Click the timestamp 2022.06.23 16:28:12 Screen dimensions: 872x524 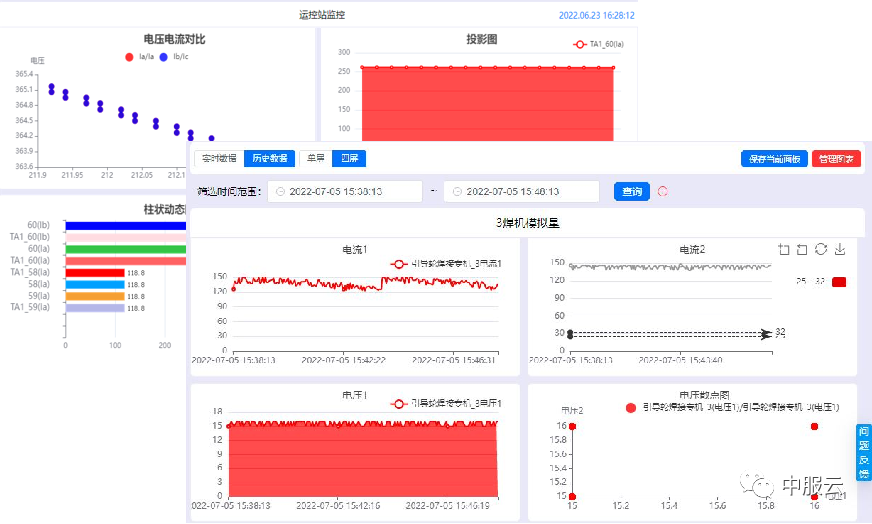pyautogui.click(x=597, y=16)
